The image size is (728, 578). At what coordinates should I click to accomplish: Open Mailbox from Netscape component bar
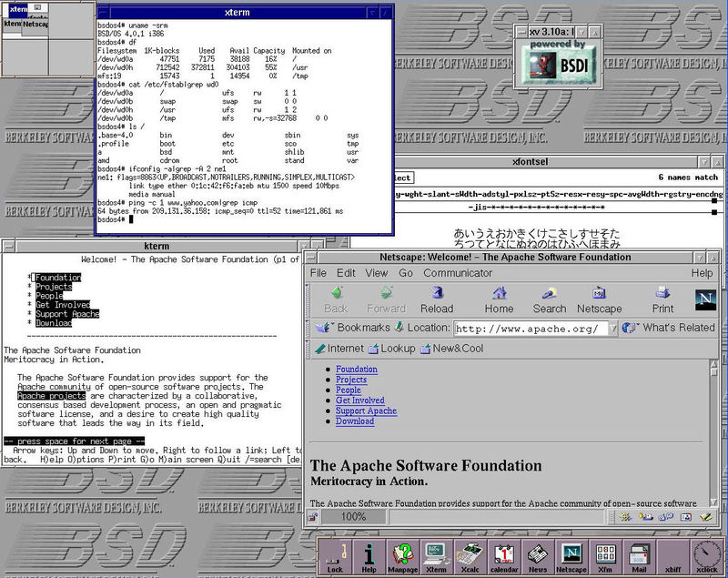645,517
